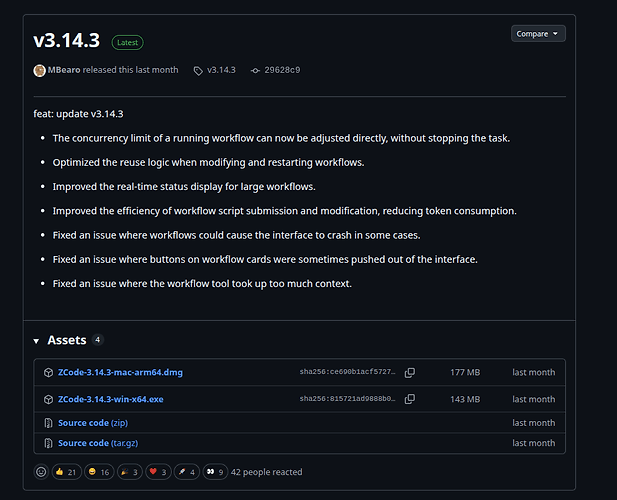Download Source code (tar.gz)
The height and width of the screenshot is (500, 617).
coord(98,443)
